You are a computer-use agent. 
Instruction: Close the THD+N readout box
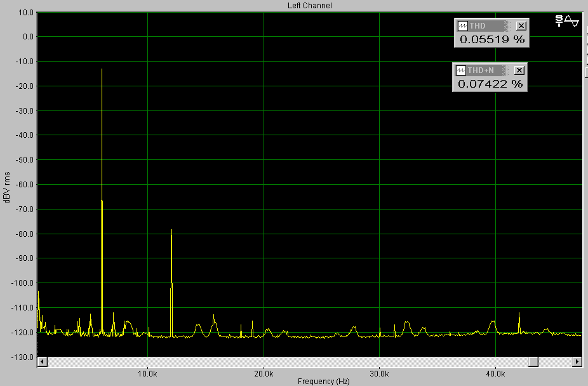(519, 70)
